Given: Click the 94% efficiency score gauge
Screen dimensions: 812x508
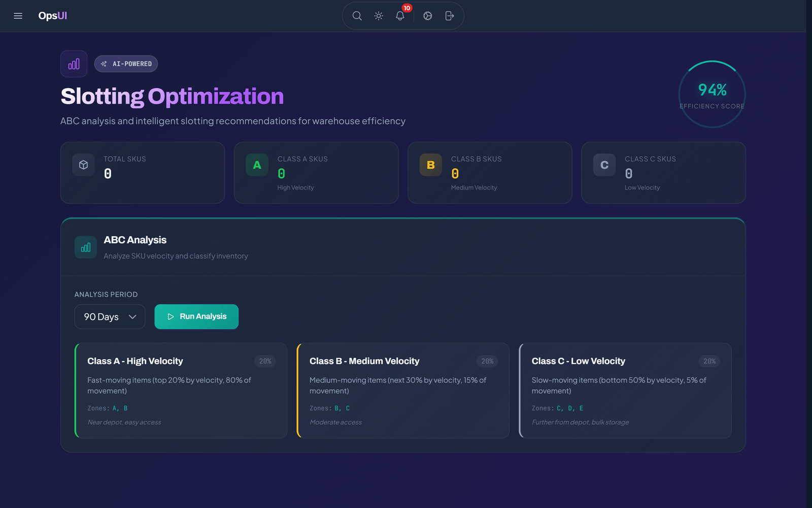Looking at the screenshot, I should [712, 94].
